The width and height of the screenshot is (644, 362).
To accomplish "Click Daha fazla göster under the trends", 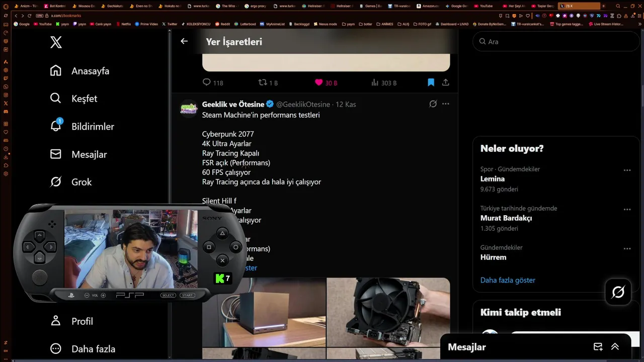I will tap(508, 280).
